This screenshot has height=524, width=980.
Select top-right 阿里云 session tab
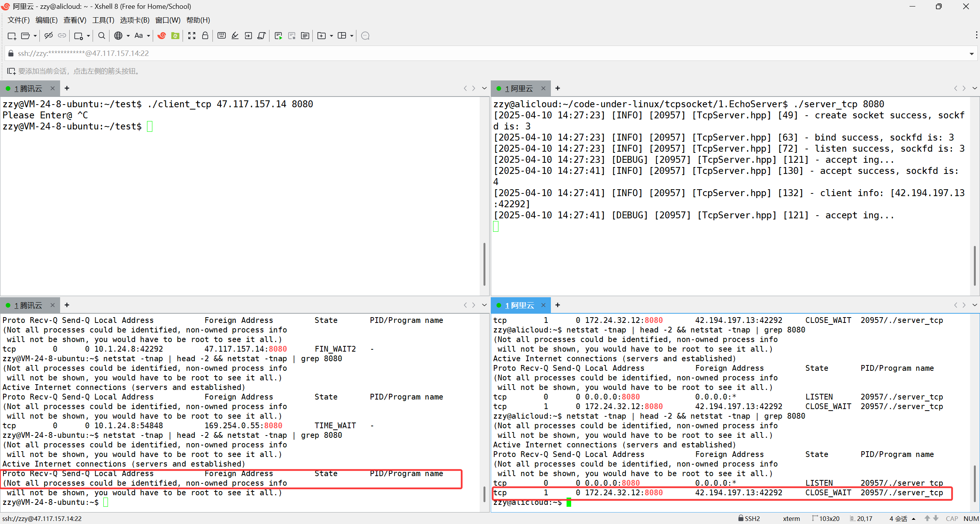pyautogui.click(x=519, y=88)
